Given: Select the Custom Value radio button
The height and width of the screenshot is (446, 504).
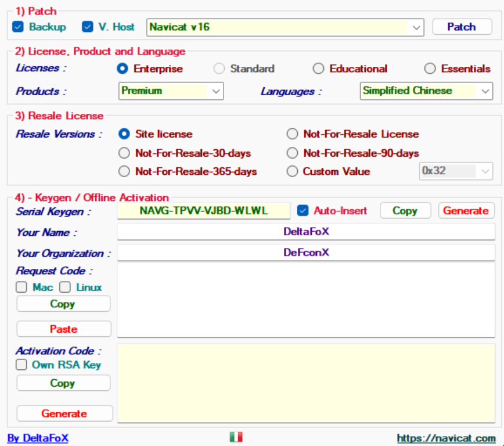Looking at the screenshot, I should [x=293, y=171].
